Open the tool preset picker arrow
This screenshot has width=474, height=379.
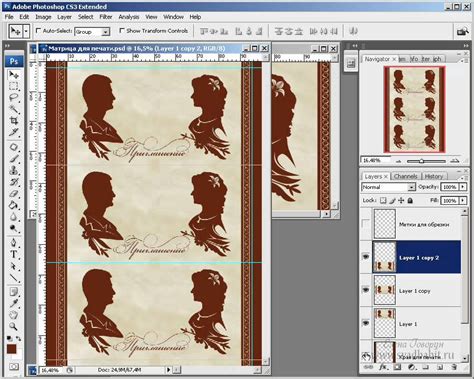tap(26, 32)
